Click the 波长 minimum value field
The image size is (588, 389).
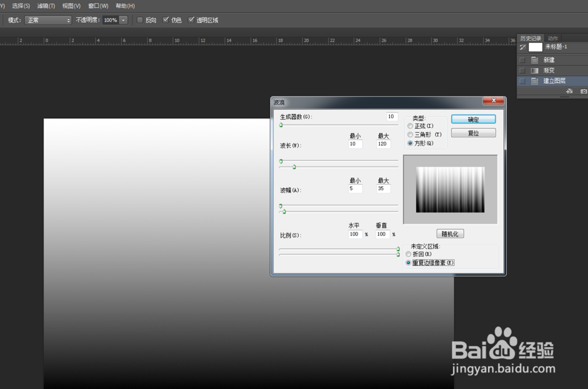tap(355, 144)
